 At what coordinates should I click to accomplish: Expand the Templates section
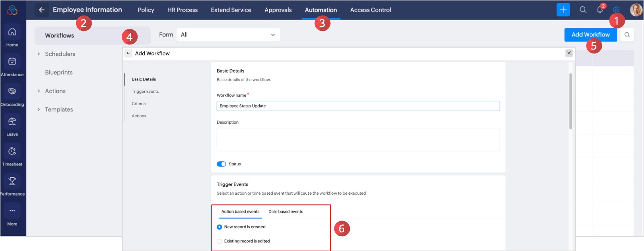tap(38, 109)
